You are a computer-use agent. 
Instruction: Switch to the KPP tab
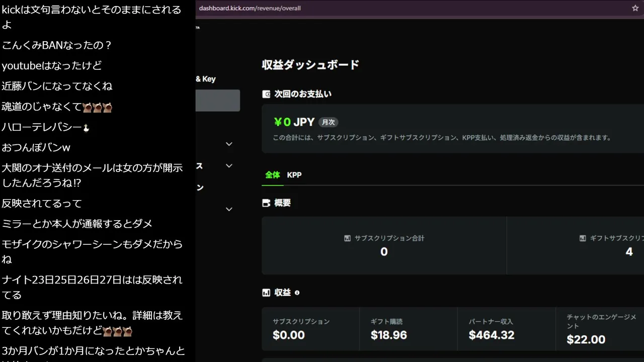(x=294, y=175)
